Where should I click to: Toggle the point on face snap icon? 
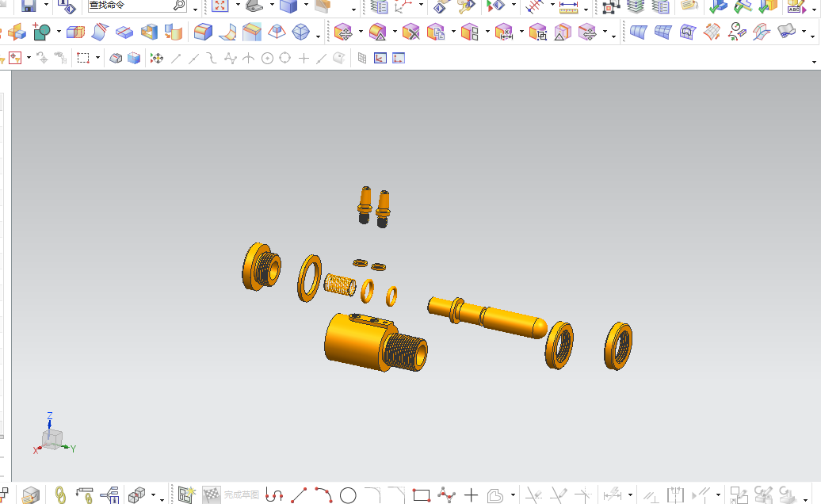[x=339, y=58]
